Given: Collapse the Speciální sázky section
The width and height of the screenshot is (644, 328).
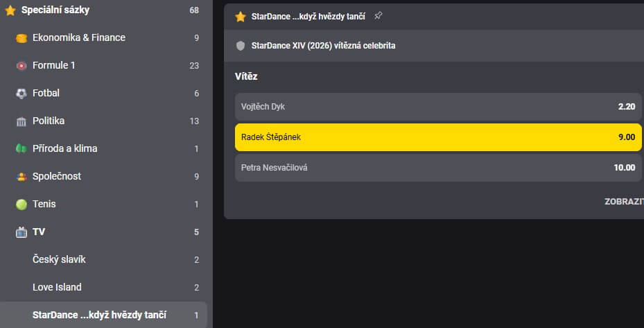Looking at the screenshot, I should 104,10.
